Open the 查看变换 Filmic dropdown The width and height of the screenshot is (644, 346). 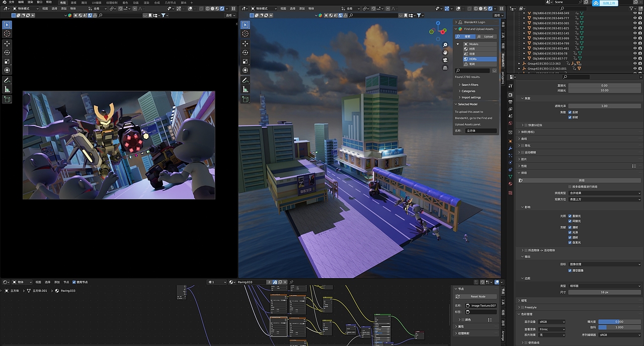[x=552, y=329]
